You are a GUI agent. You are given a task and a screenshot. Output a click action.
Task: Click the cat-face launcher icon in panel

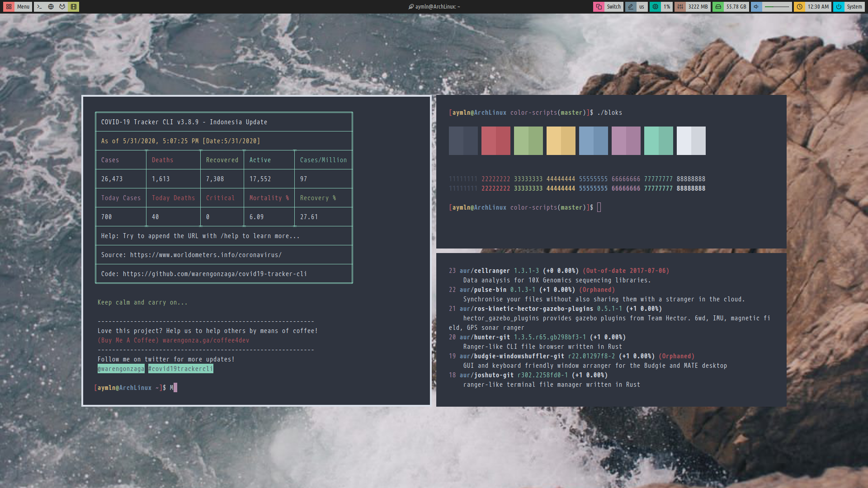coord(62,7)
